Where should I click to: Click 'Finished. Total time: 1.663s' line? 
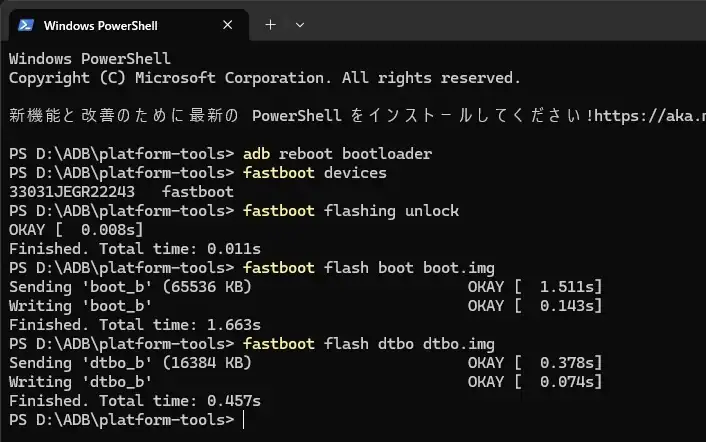[x=135, y=325]
